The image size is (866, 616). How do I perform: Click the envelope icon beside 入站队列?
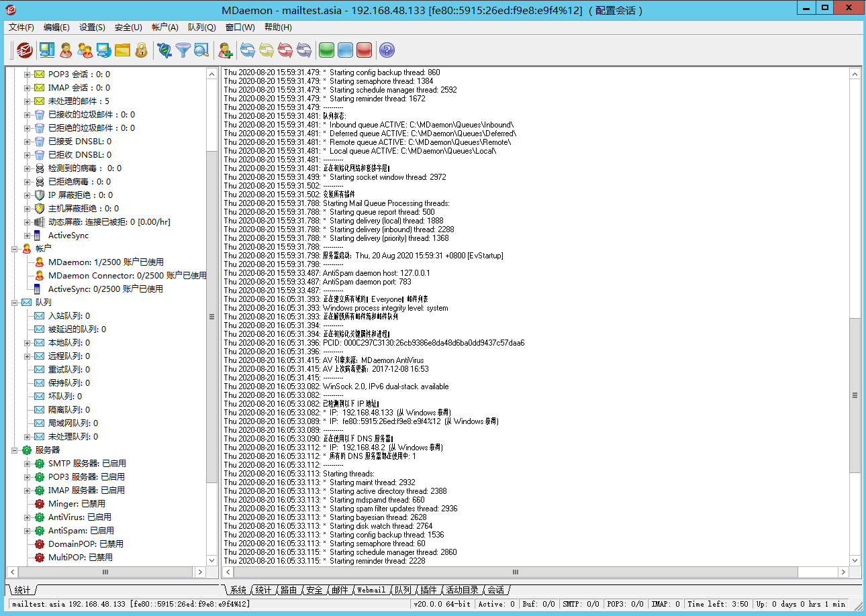(x=39, y=316)
